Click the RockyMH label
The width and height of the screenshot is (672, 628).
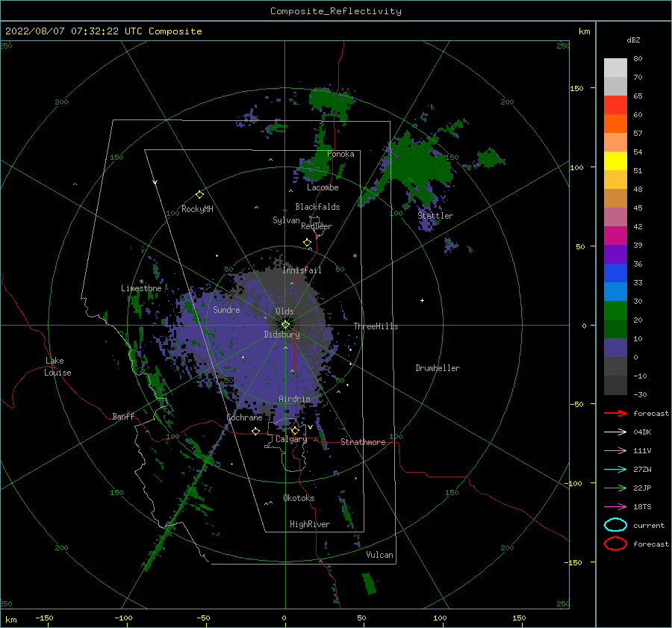(197, 209)
